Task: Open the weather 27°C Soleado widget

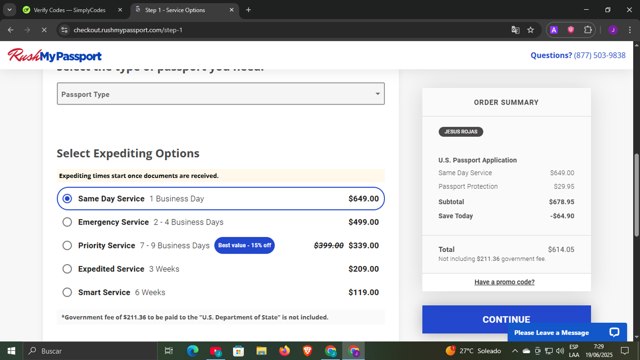Action: click(x=473, y=351)
